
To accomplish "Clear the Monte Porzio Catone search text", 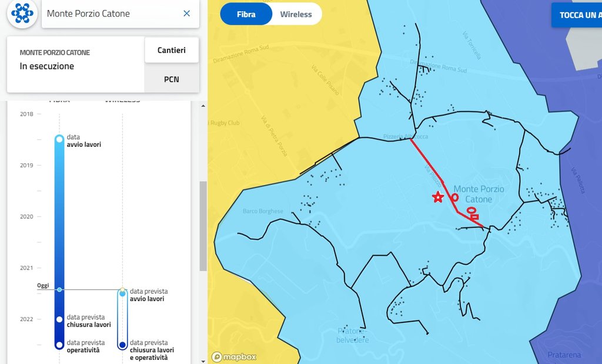I will point(186,14).
